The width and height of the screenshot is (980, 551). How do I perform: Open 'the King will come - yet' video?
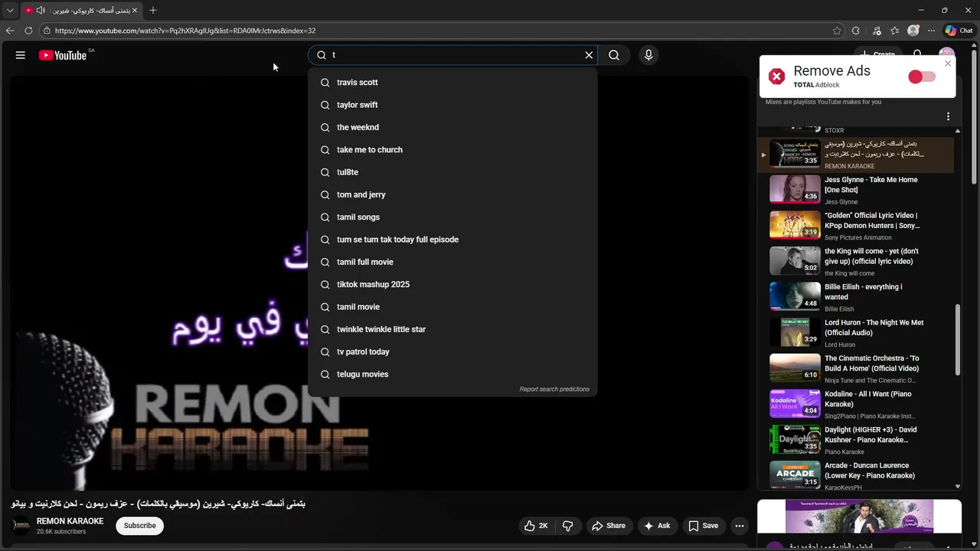(x=860, y=262)
